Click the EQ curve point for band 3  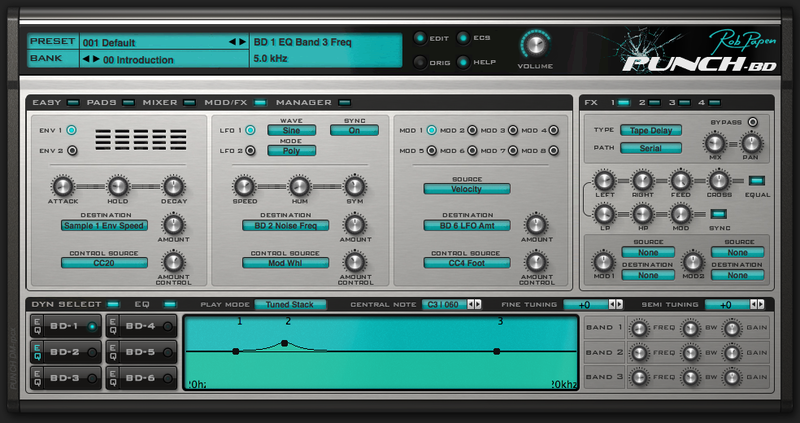point(496,351)
